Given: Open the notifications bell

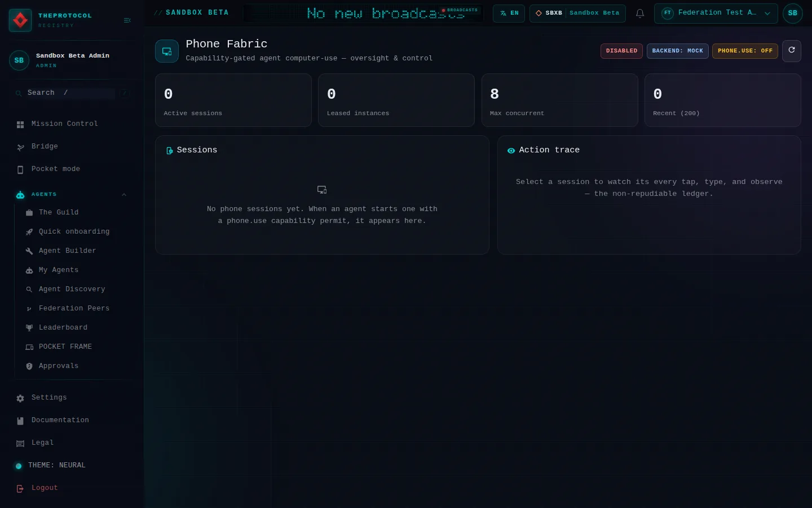Looking at the screenshot, I should (640, 13).
